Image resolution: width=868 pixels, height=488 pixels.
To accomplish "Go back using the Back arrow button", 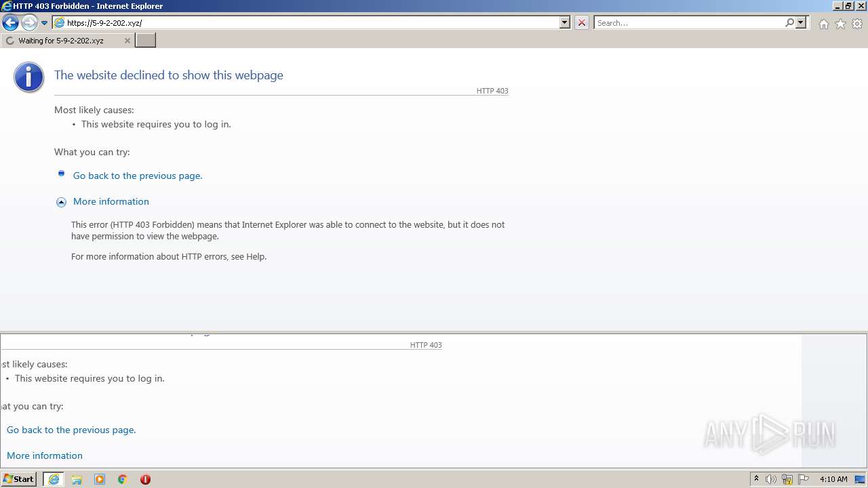I will [x=10, y=23].
